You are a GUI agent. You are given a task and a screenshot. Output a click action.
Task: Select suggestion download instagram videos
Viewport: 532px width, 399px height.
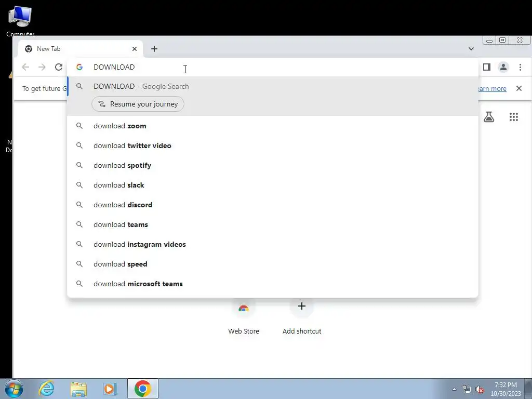tap(273, 244)
